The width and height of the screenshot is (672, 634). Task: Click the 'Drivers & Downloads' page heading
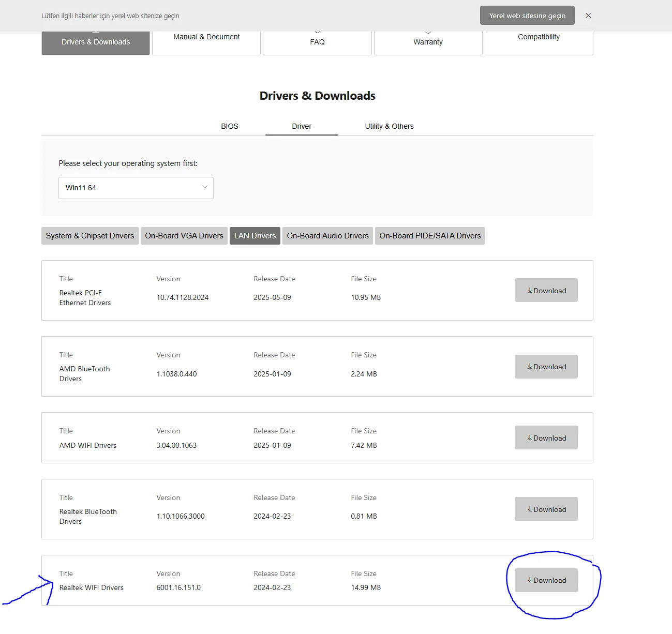coord(318,96)
